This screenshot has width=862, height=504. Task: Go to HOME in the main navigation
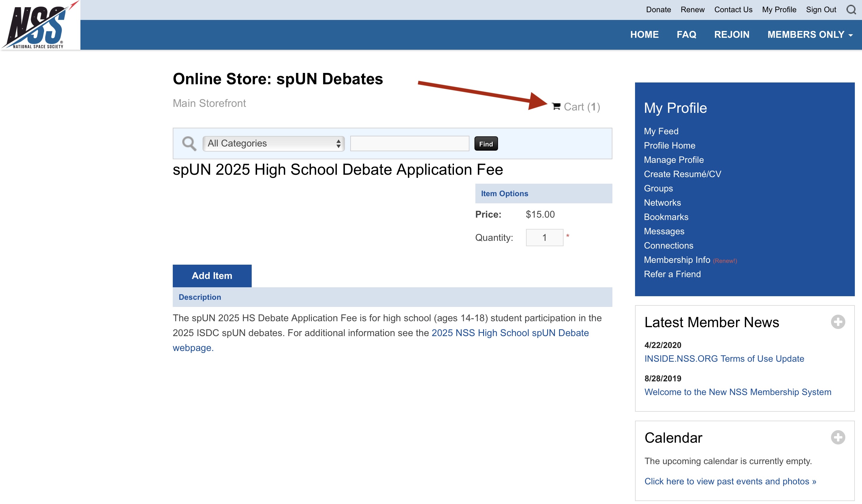click(x=645, y=35)
